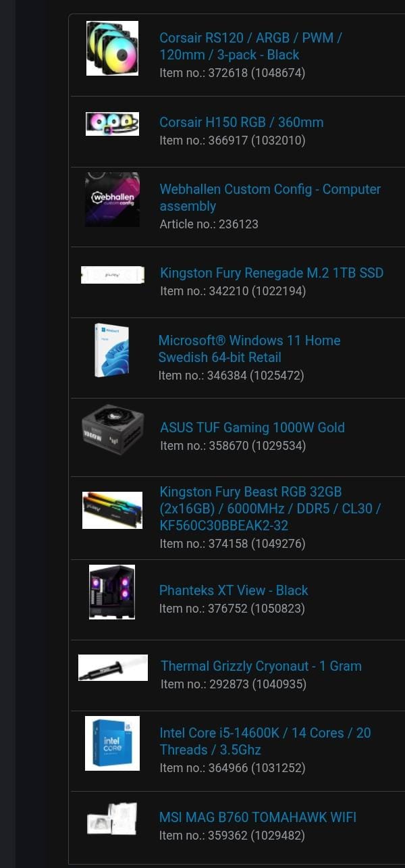
Task: Click the MSI MAG B760 motherboard image
Action: 112,819
